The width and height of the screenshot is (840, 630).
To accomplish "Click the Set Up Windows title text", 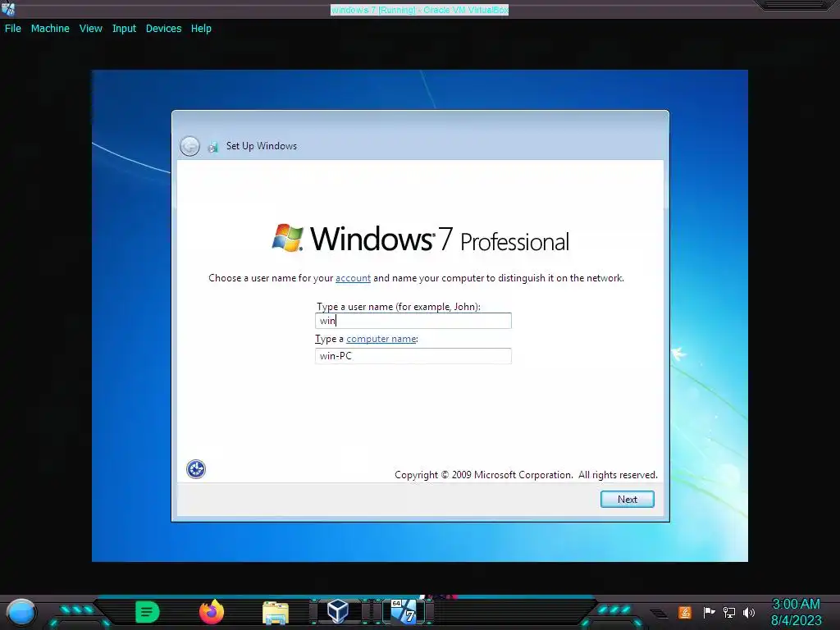I will pyautogui.click(x=262, y=146).
